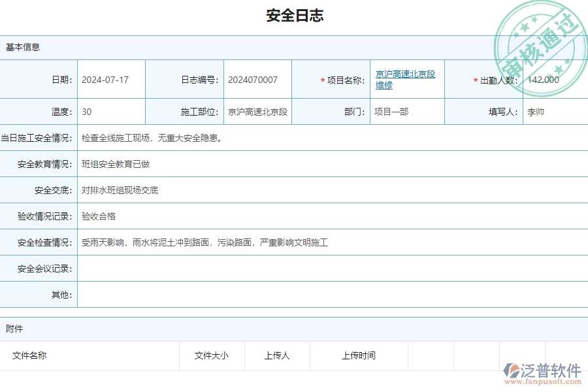Select the 日期 date field showing 2024-07-17

tap(111, 79)
